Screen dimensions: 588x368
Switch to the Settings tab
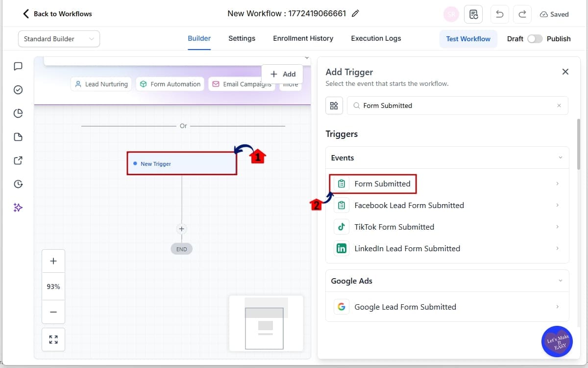pos(242,38)
